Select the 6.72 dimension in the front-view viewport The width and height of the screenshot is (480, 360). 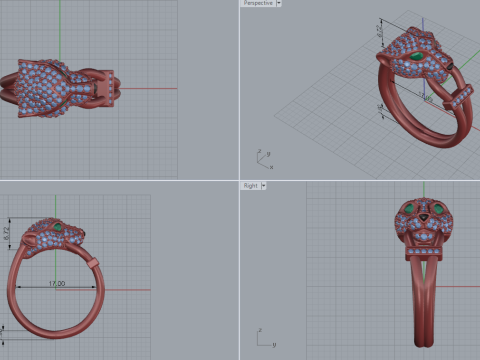pyautogui.click(x=6, y=233)
